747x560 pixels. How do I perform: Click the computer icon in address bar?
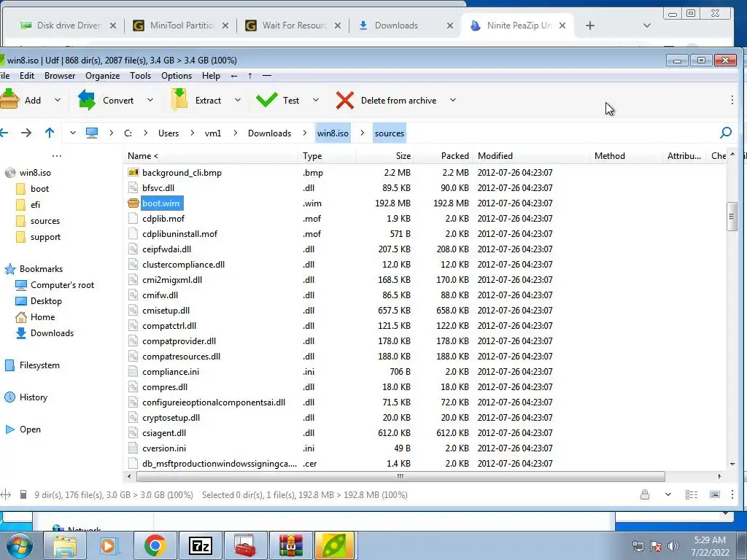tap(91, 133)
